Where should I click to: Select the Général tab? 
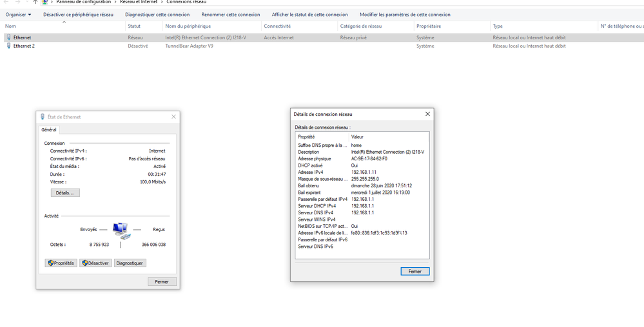(49, 129)
